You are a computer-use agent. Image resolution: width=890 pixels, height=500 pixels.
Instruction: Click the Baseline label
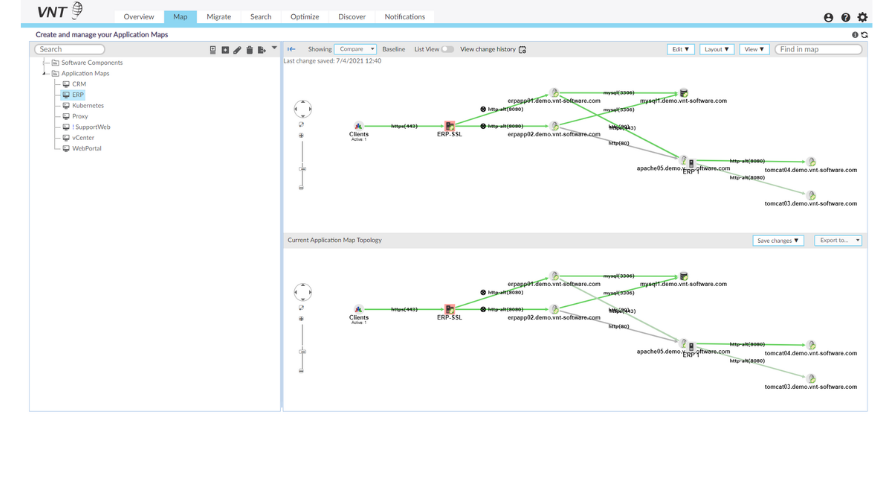pos(393,49)
